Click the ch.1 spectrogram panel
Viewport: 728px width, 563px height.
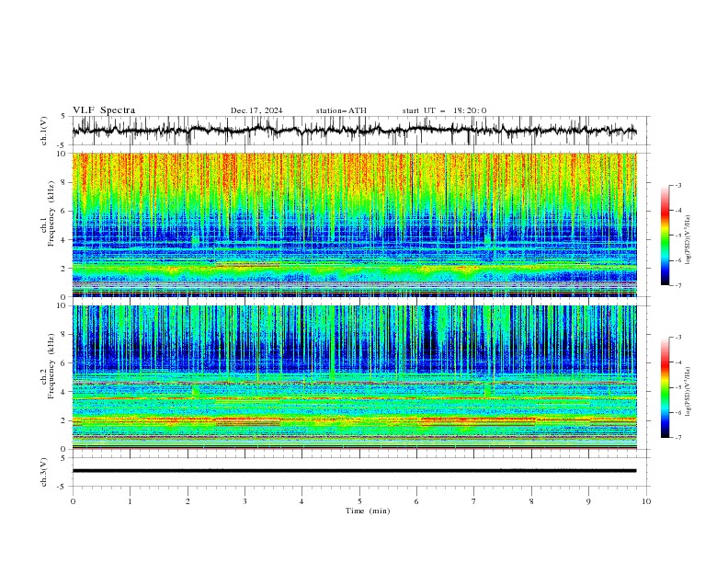pyautogui.click(x=354, y=224)
